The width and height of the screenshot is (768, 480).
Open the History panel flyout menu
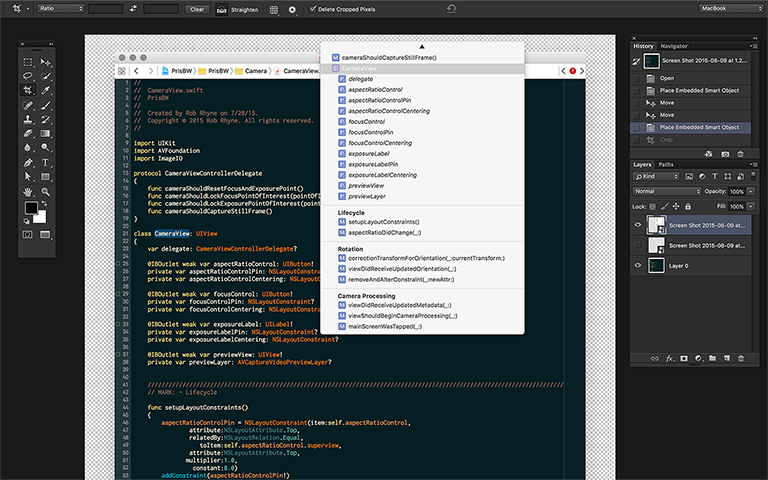753,46
